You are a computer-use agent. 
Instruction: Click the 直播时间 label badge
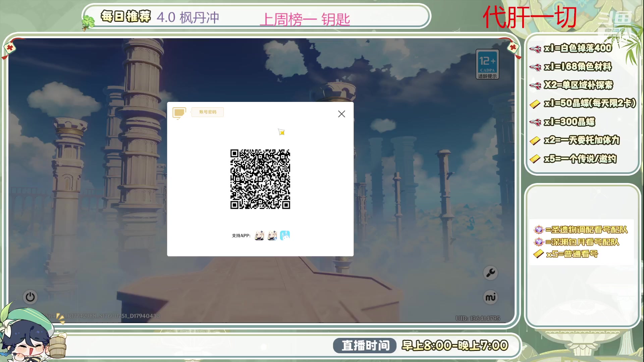(365, 345)
